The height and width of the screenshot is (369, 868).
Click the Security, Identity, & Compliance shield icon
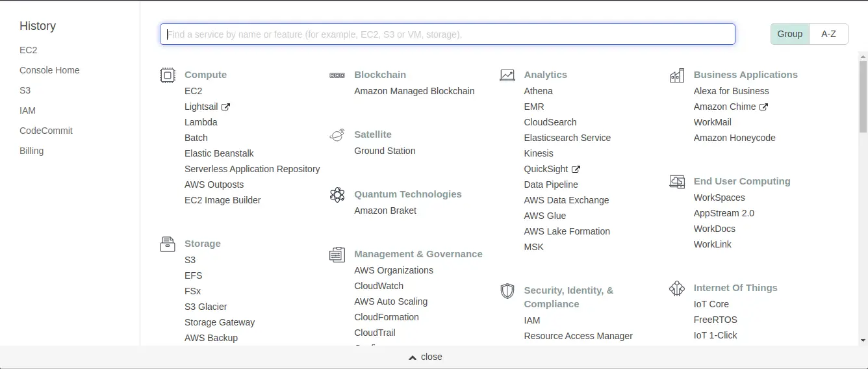[507, 291]
